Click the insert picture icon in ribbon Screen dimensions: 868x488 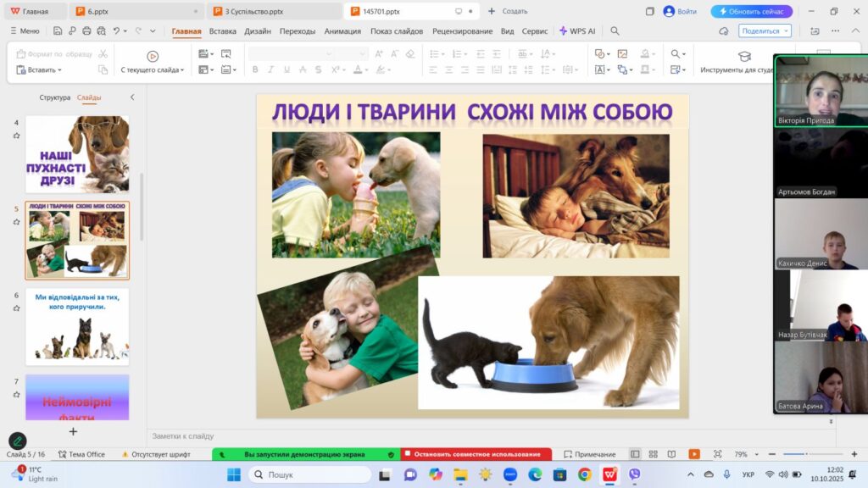pos(622,54)
